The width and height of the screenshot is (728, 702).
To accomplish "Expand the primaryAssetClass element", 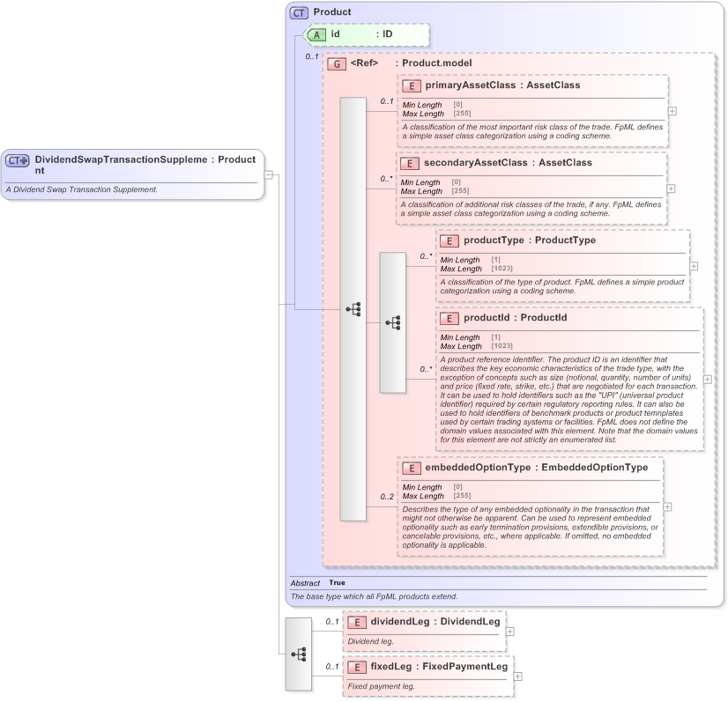I will (672, 111).
